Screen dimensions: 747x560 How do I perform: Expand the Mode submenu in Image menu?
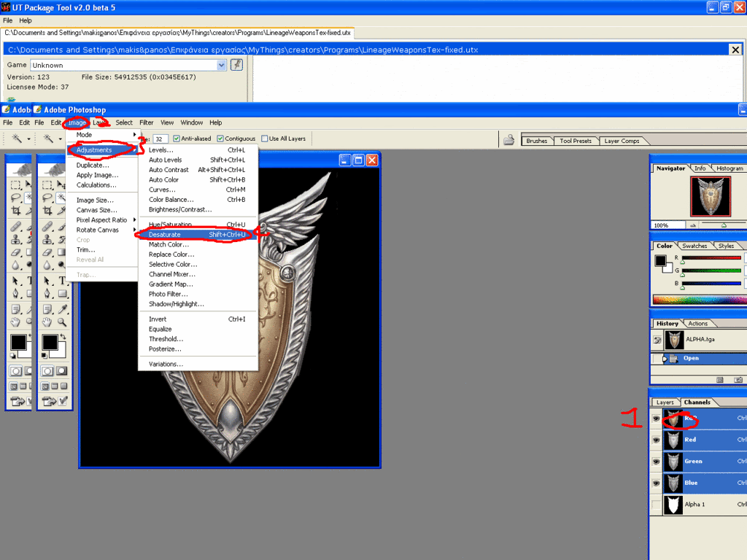102,135
